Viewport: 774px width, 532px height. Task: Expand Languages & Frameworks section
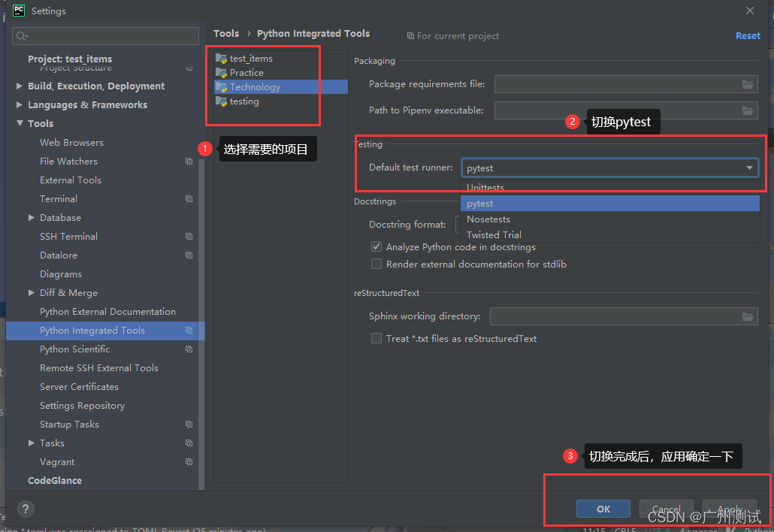click(20, 105)
